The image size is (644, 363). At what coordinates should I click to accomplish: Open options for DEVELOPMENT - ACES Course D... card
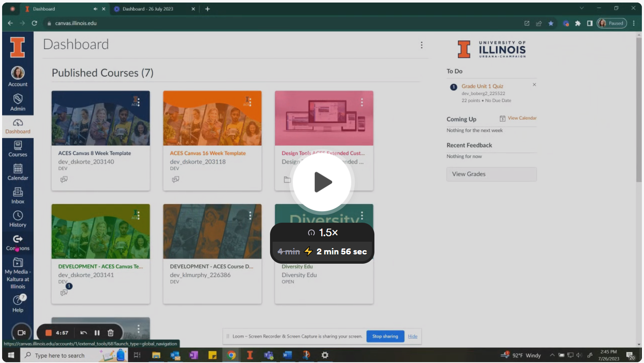(250, 216)
